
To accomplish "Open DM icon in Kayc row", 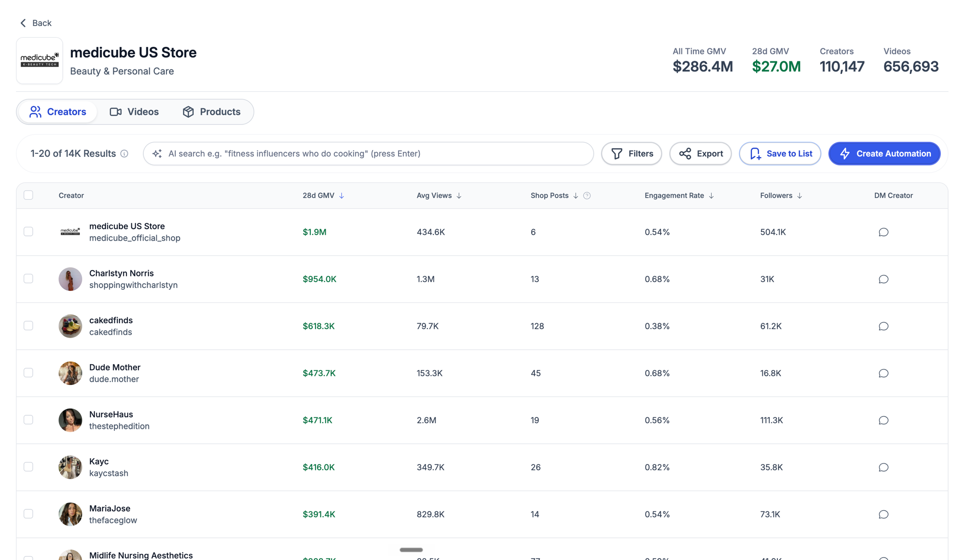I will tap(883, 467).
